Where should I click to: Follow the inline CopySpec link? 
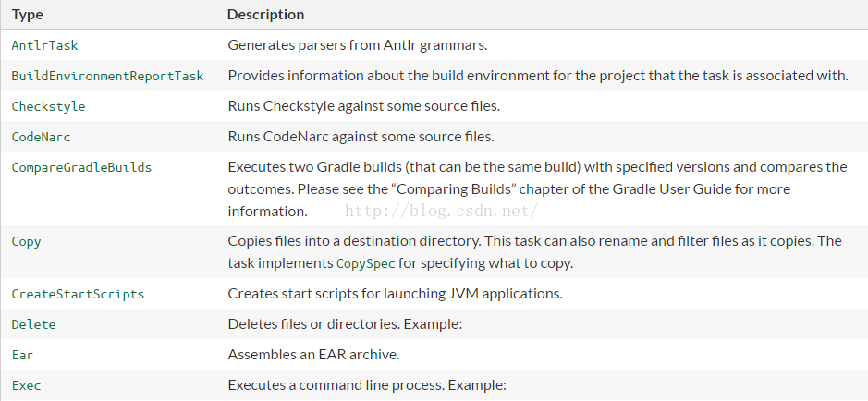[x=365, y=263]
